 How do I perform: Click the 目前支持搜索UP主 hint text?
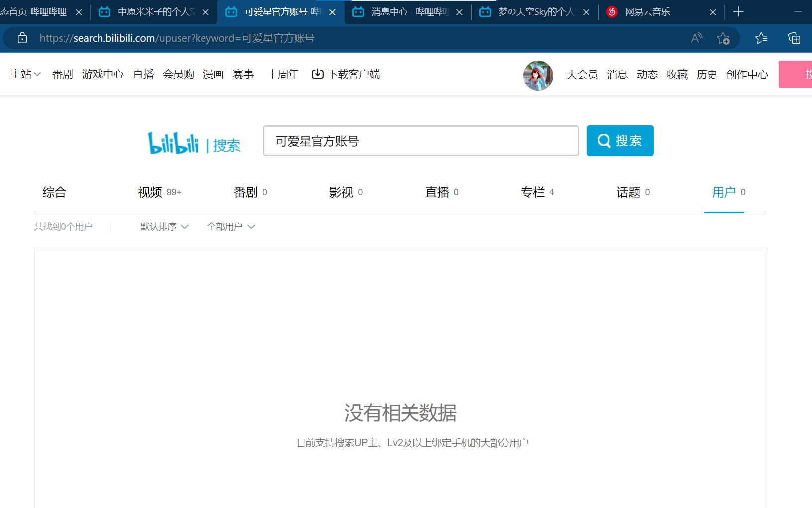pyautogui.click(x=412, y=443)
